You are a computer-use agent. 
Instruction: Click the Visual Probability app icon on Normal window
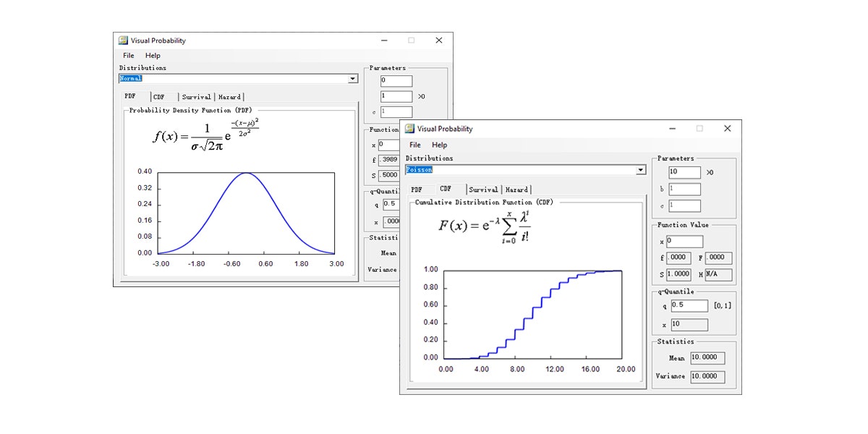click(124, 41)
